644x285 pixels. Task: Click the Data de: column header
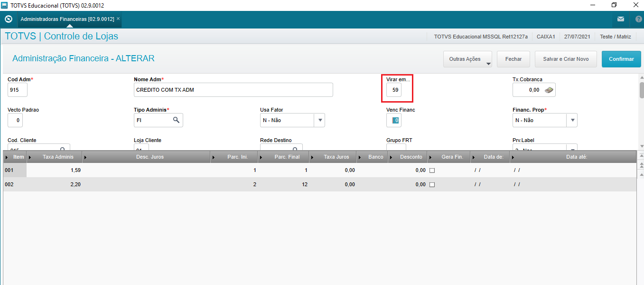[x=490, y=157]
